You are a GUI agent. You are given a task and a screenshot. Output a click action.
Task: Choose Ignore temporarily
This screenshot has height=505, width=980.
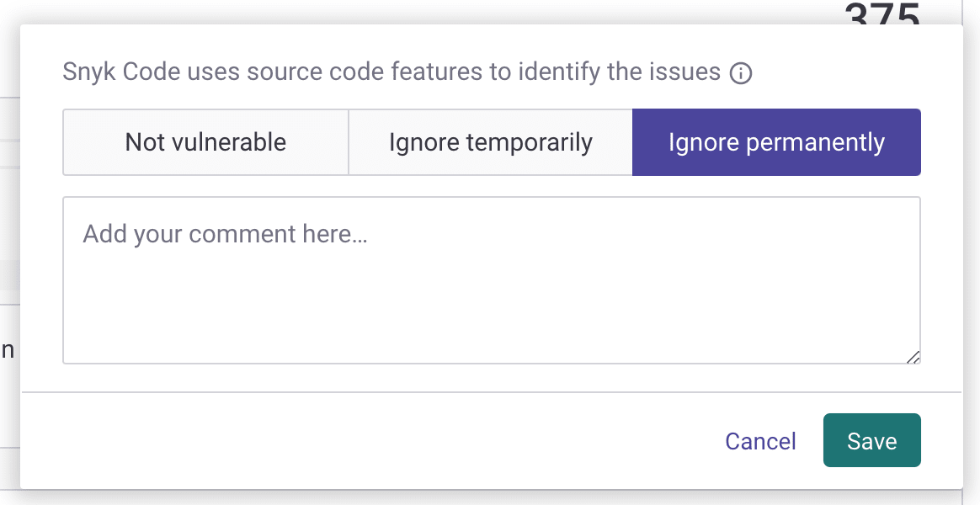click(490, 142)
